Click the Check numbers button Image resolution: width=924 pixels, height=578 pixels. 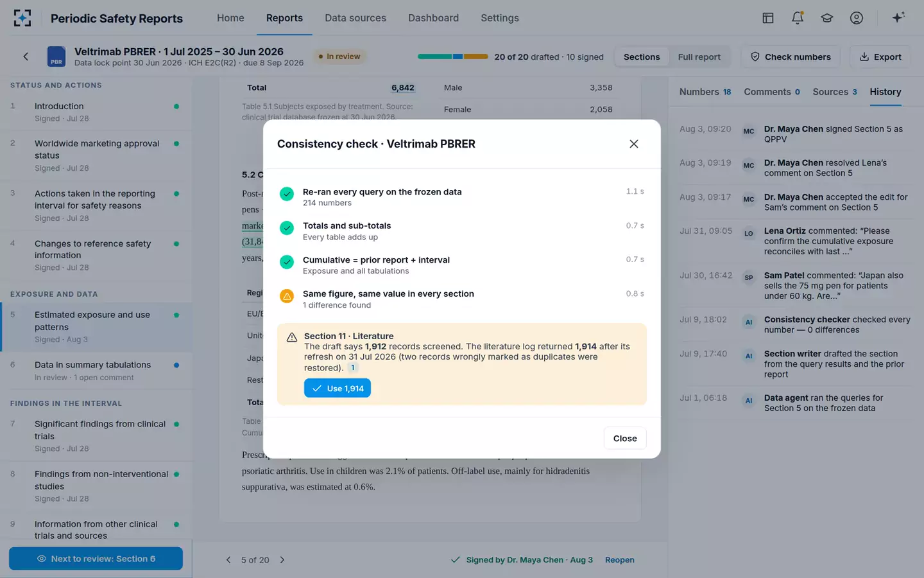point(791,57)
